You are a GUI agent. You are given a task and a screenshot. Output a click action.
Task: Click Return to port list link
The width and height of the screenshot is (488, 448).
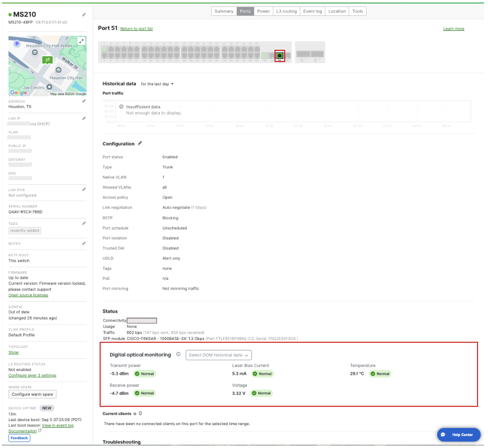136,29
